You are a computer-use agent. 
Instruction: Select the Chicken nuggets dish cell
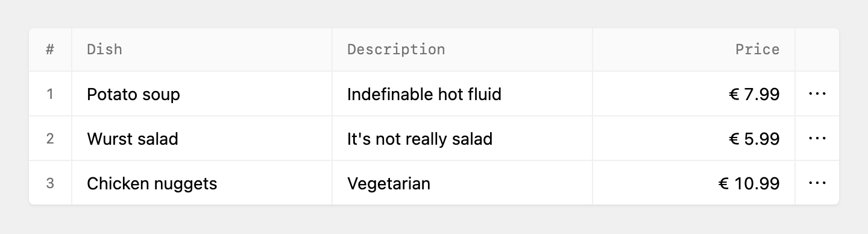click(202, 183)
